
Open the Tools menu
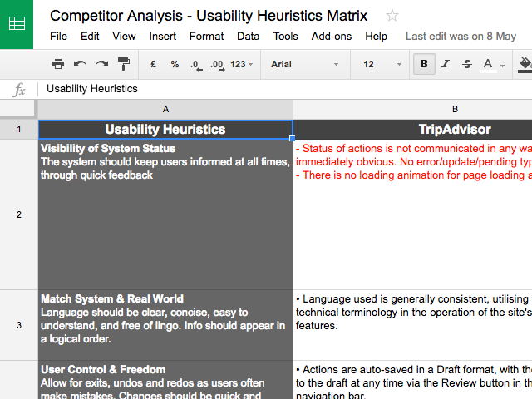[285, 36]
